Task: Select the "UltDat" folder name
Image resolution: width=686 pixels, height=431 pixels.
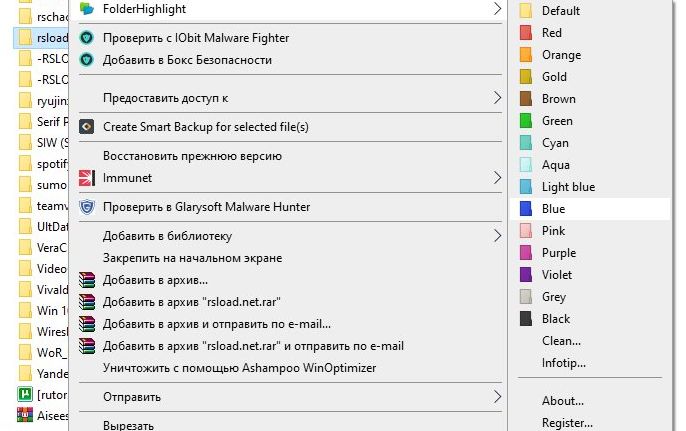Action: pyautogui.click(x=53, y=227)
